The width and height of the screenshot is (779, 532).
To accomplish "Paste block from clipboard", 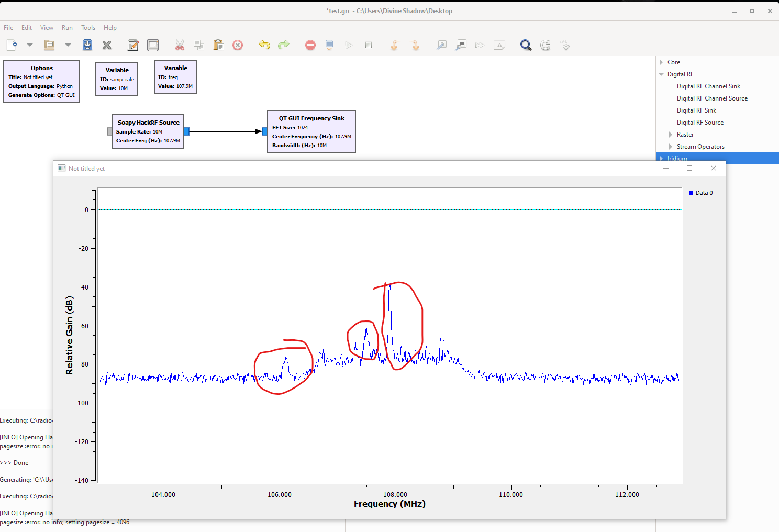I will [218, 45].
